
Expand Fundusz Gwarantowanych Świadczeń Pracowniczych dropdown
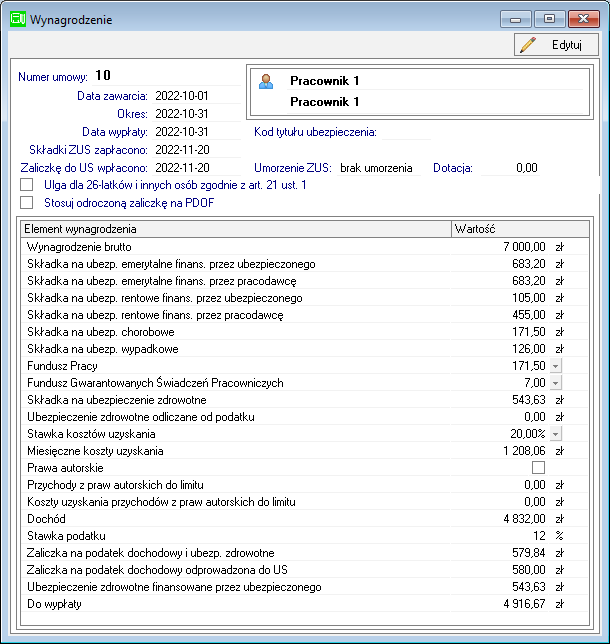(x=555, y=383)
